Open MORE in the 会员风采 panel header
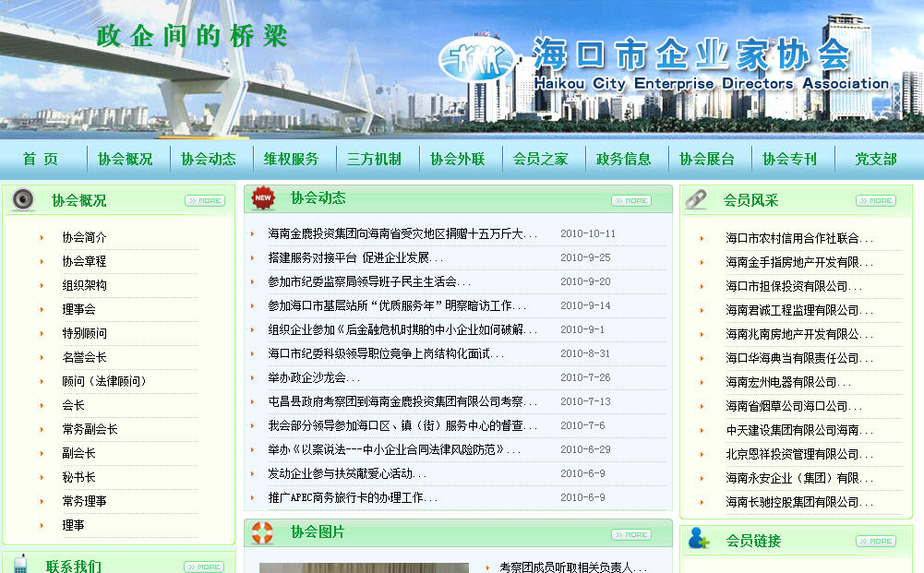Screen dimensions: 924x573 [875, 200]
